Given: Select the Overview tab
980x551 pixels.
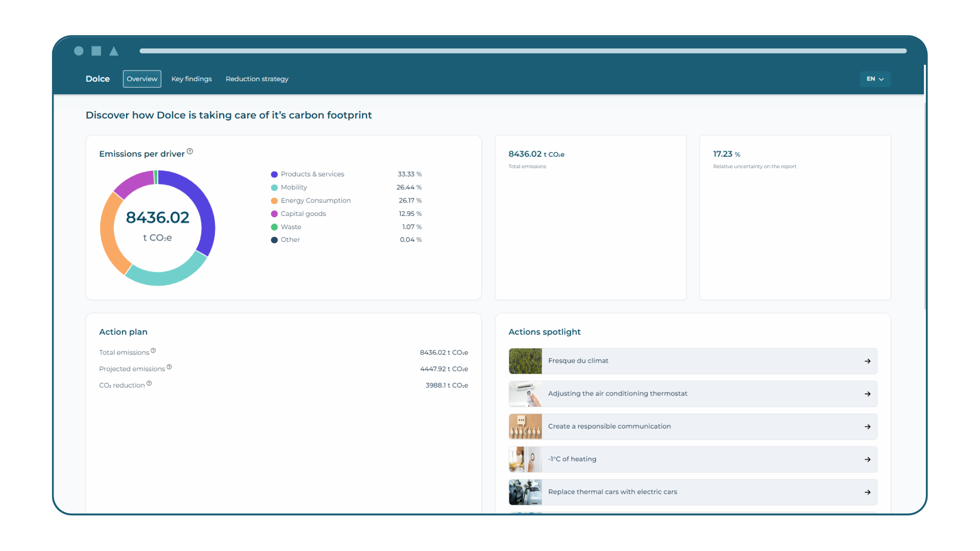Looking at the screenshot, I should point(142,79).
